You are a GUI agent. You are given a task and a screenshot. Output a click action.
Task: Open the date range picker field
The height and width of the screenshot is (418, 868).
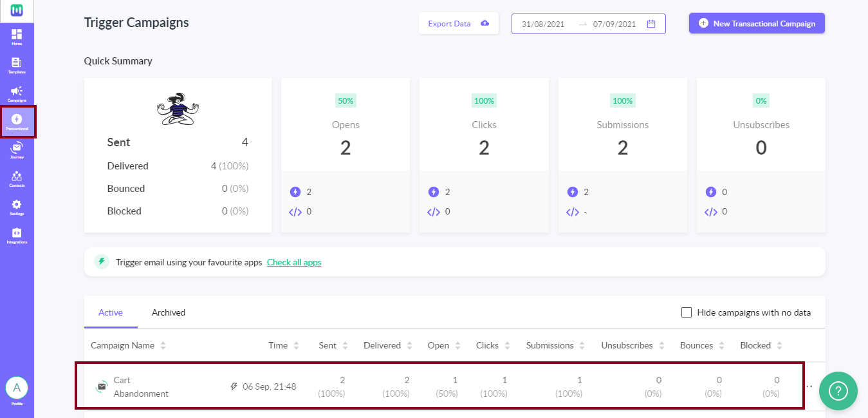[589, 24]
